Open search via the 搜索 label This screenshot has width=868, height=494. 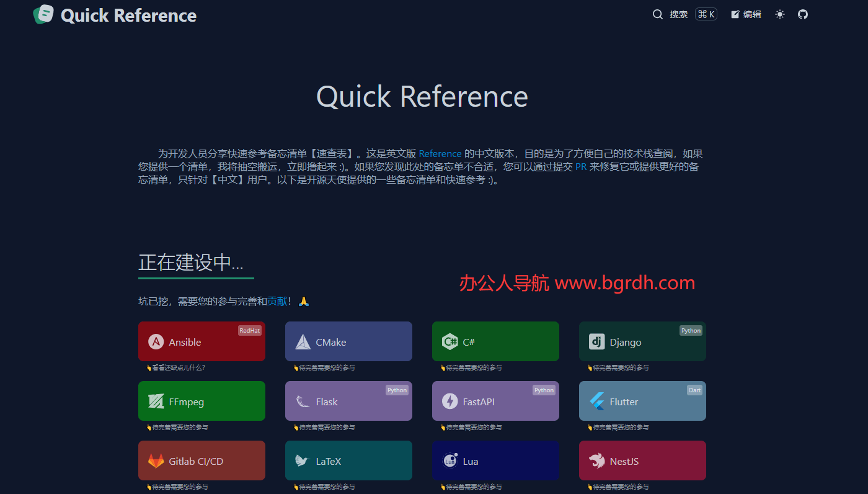(678, 14)
